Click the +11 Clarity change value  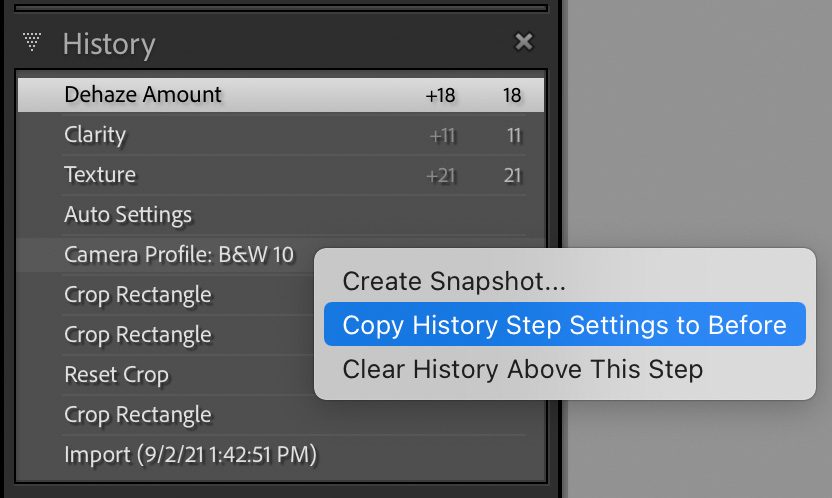point(442,136)
